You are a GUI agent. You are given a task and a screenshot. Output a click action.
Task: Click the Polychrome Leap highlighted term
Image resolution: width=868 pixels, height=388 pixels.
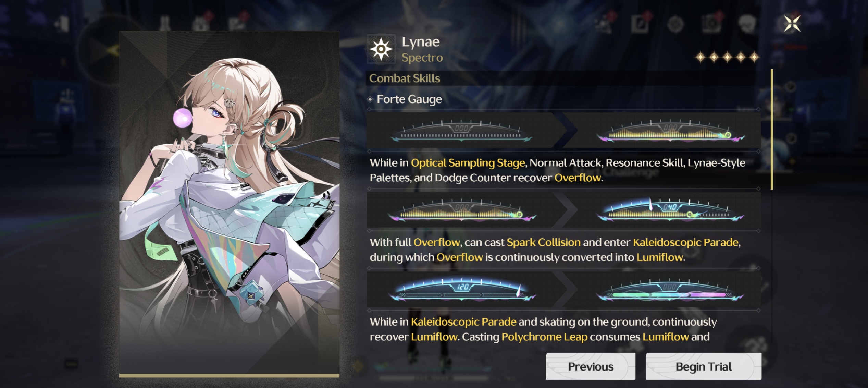(544, 337)
